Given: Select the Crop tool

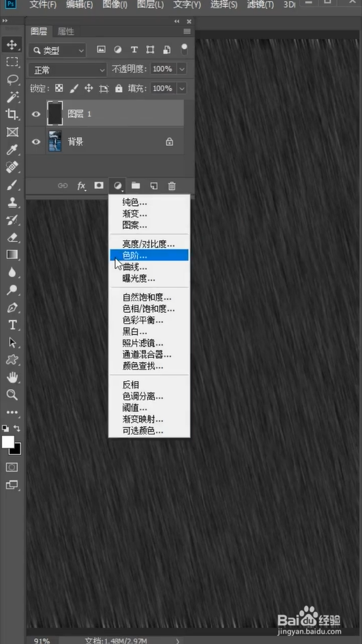Looking at the screenshot, I should [x=12, y=114].
